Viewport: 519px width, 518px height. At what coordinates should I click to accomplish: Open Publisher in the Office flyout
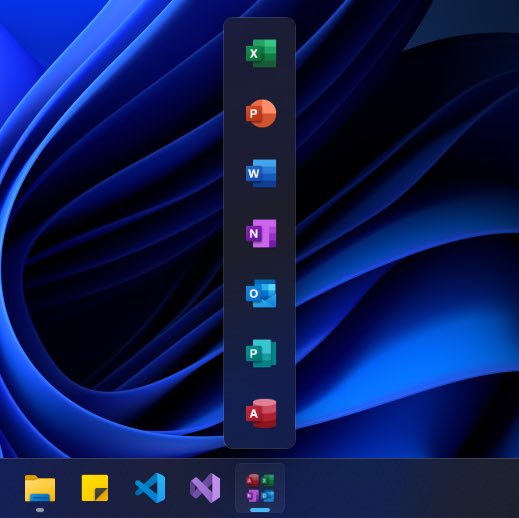(261, 353)
